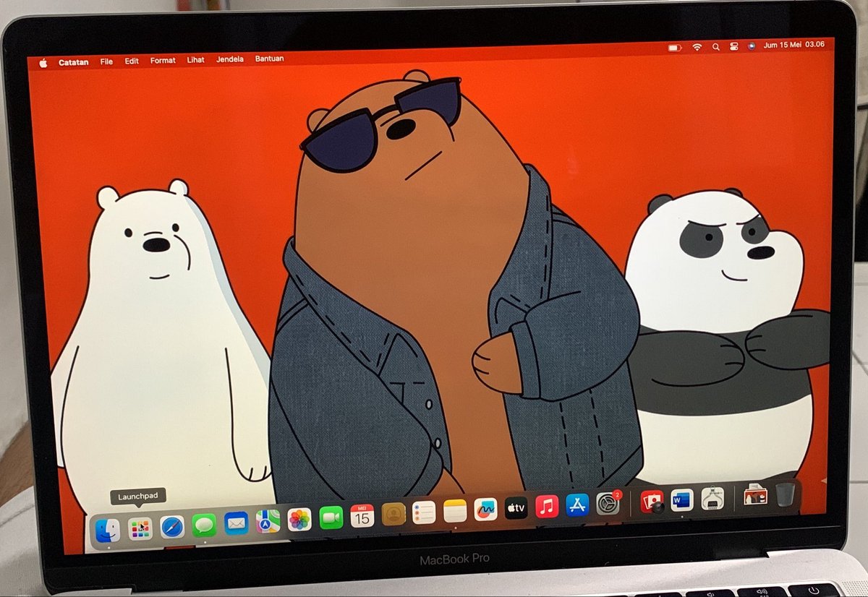Launch Maps from the Dock

tap(268, 521)
